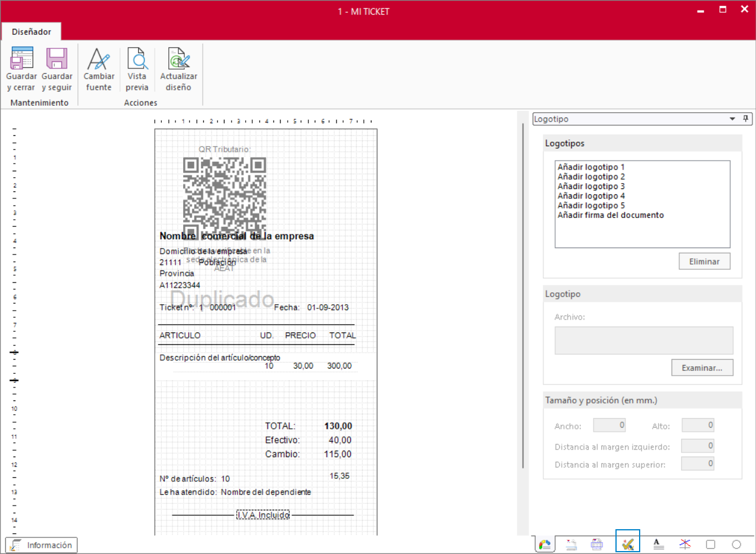Select 'Añadir logotipo 5' in list
756x554 pixels.
tap(591, 206)
